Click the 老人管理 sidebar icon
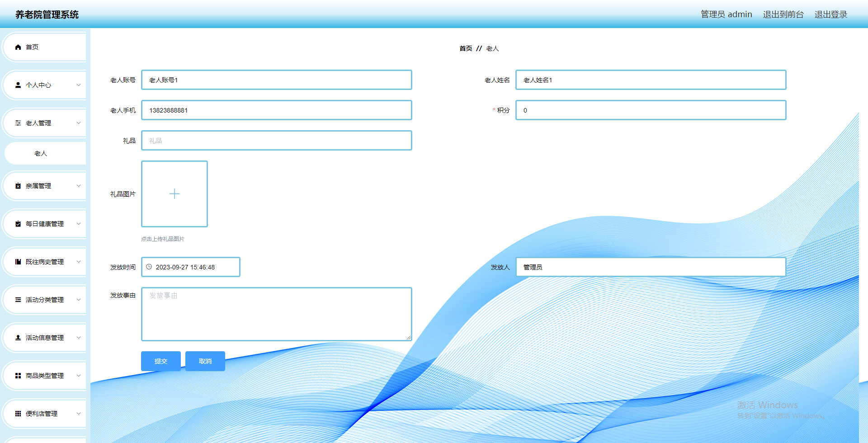This screenshot has height=443, width=868. [x=18, y=123]
